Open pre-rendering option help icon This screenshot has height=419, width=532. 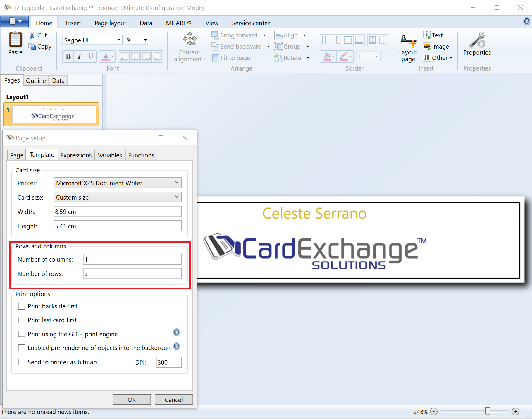[176, 346]
